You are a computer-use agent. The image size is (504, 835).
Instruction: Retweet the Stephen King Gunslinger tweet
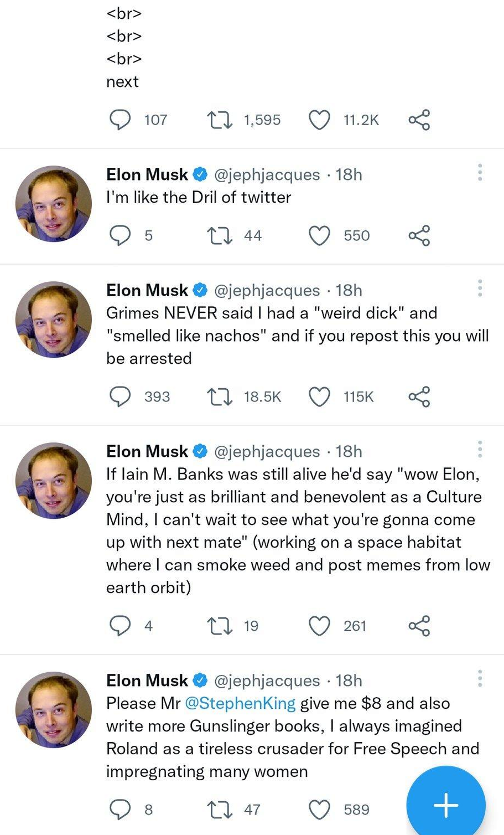pyautogui.click(x=219, y=810)
